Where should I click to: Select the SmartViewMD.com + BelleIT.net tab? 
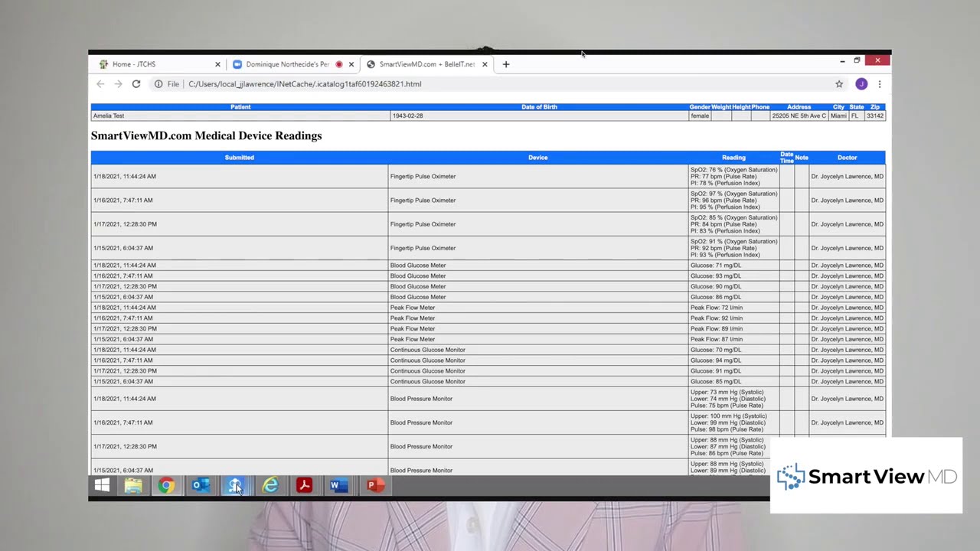427,64
